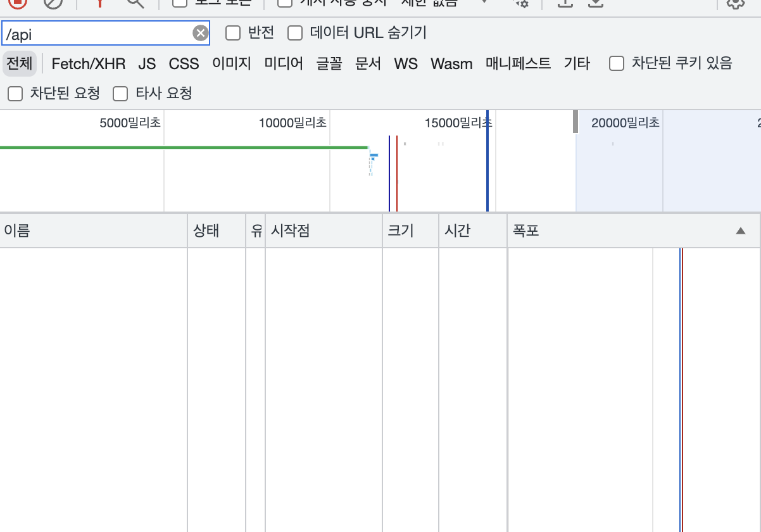Toggle the 데이터 URL 숨기기 checkbox

[x=295, y=33]
